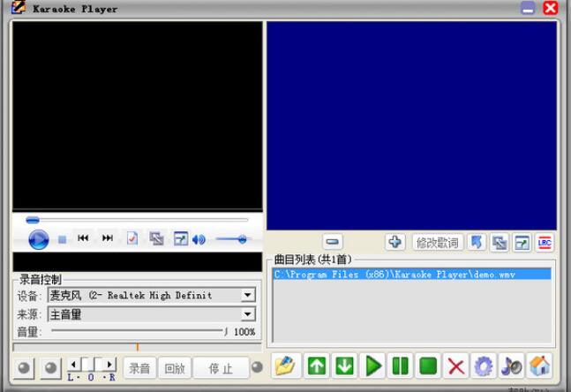Screen dimensions: 571x392
Task: Click the 停止 stop button
Action: 221,368
